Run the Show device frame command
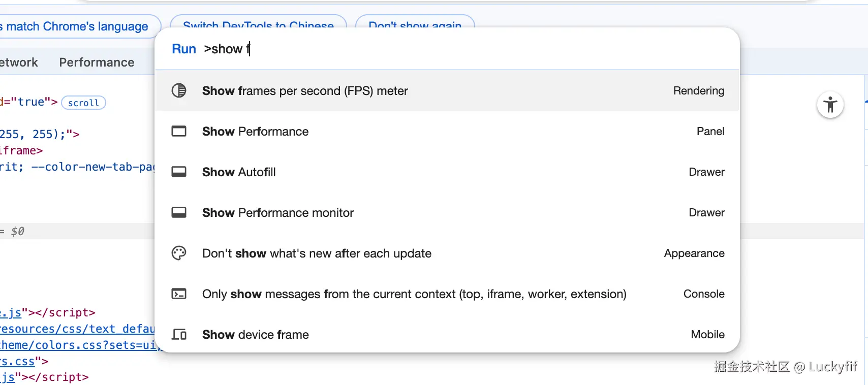The width and height of the screenshot is (868, 385). 255,335
